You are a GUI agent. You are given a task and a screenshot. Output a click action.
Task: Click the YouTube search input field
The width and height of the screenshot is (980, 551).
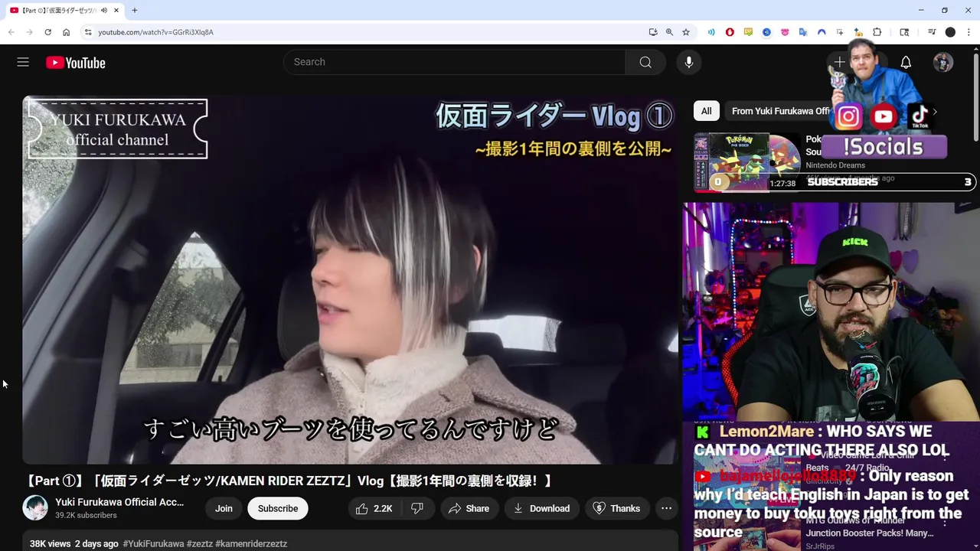coord(455,62)
